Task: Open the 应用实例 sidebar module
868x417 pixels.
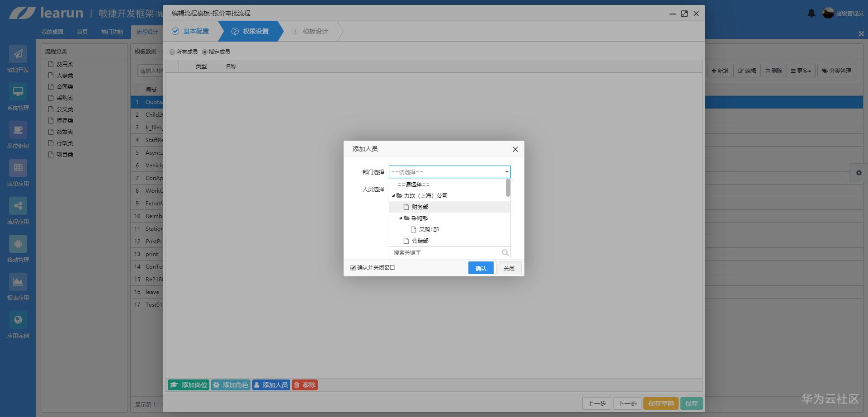Action: pyautogui.click(x=18, y=325)
